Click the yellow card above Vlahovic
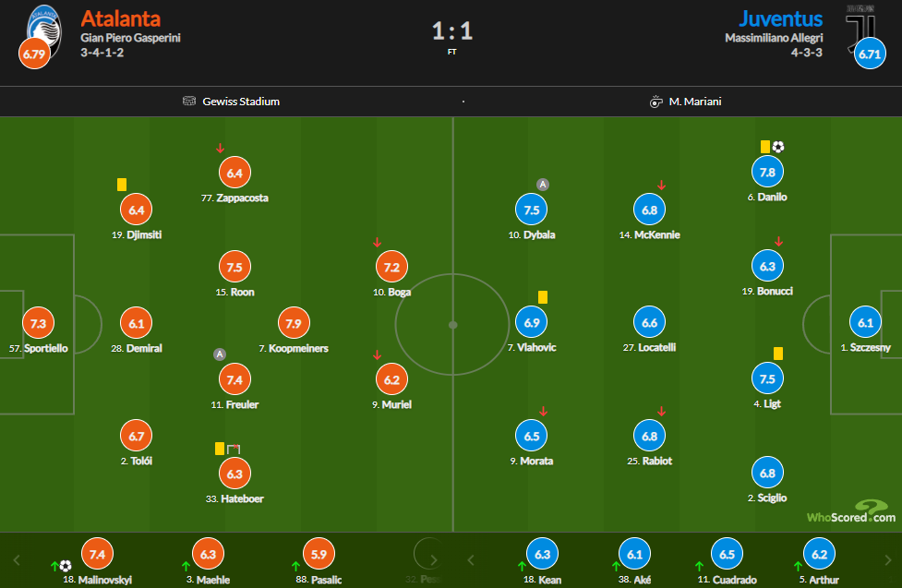 (543, 297)
